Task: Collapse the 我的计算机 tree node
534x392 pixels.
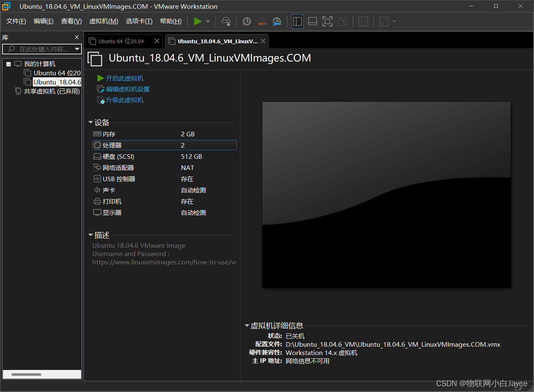Action: (8, 64)
